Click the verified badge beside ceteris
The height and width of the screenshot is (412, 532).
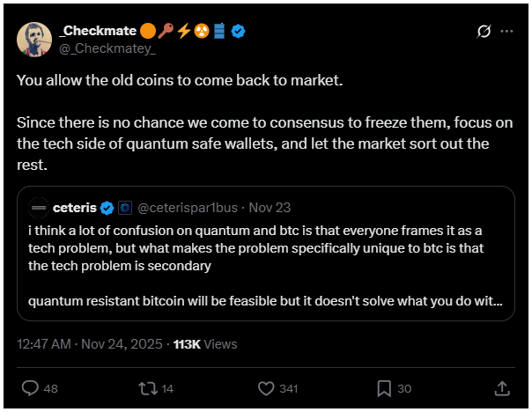(x=107, y=208)
